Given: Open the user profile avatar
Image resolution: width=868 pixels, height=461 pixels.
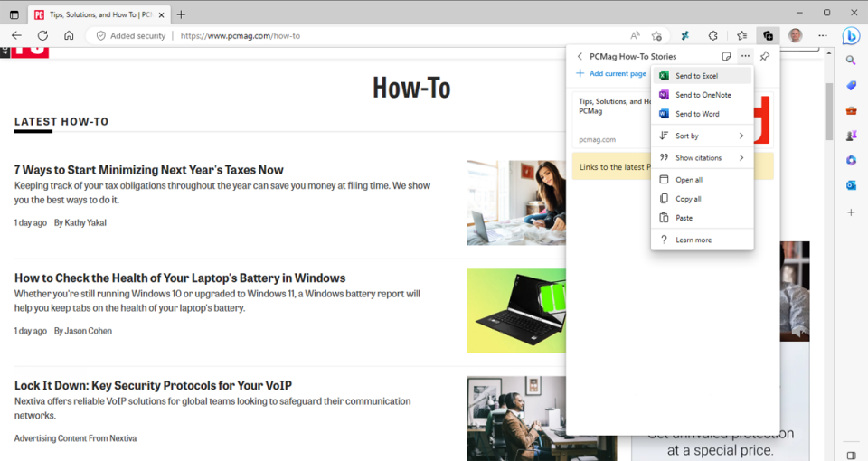Looking at the screenshot, I should pos(796,35).
